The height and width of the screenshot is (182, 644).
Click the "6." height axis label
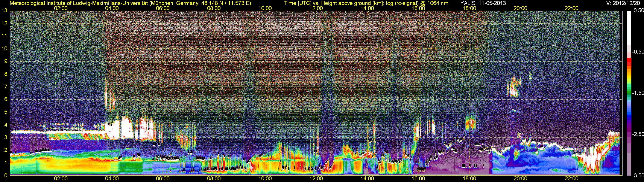pos(6,100)
